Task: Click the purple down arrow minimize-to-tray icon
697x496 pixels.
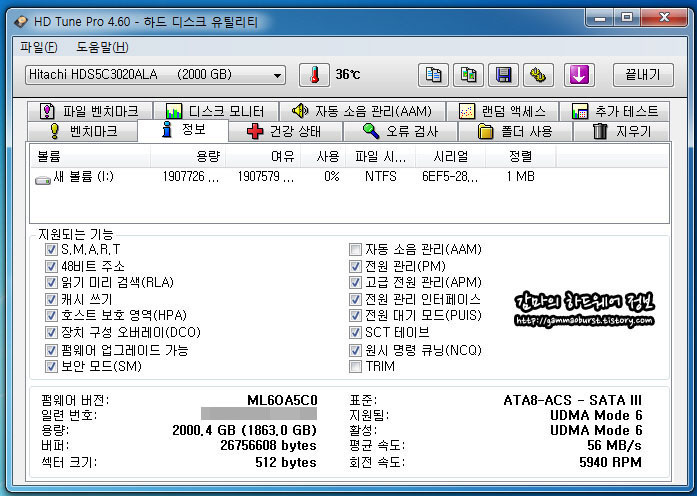Action: [x=579, y=75]
